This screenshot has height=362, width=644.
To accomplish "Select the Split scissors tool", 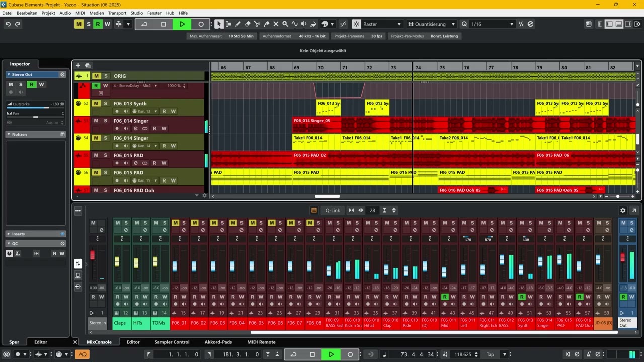I will pyautogui.click(x=257, y=24).
